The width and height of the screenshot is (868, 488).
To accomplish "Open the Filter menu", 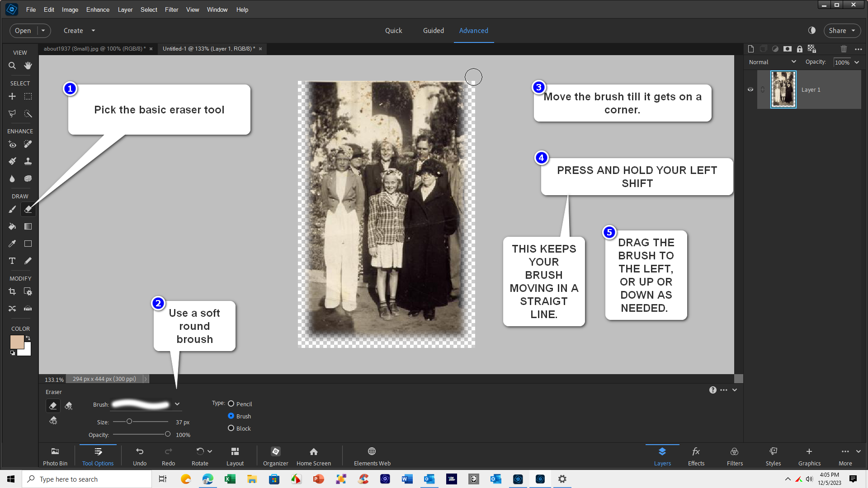I will tap(171, 9).
